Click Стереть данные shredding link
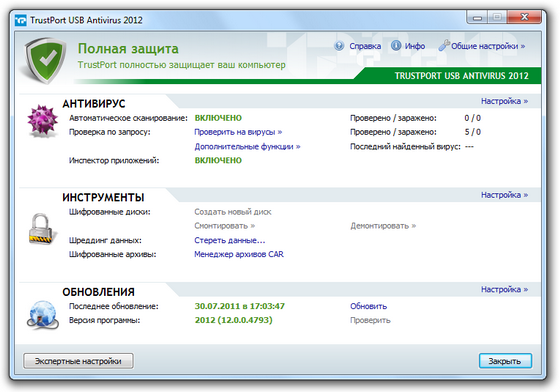 pos(230,240)
